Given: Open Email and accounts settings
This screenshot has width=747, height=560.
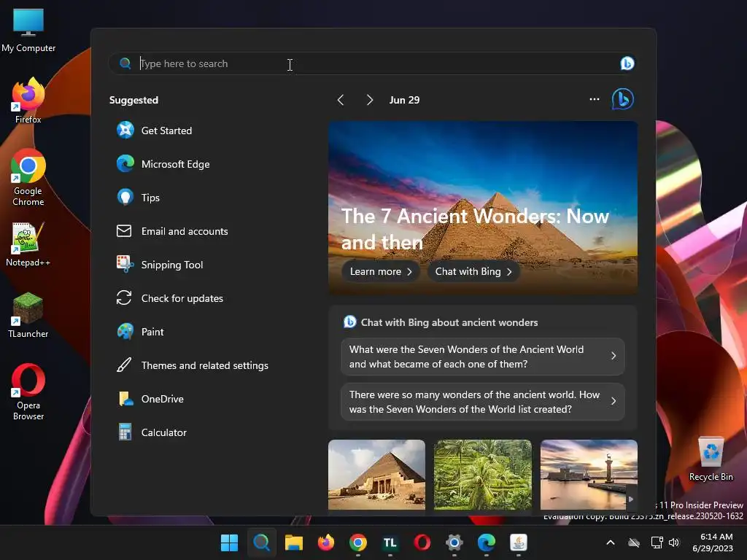Looking at the screenshot, I should coord(172,231).
